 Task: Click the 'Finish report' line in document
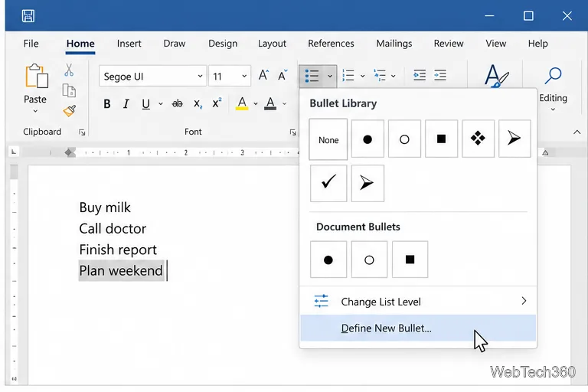[x=118, y=250]
